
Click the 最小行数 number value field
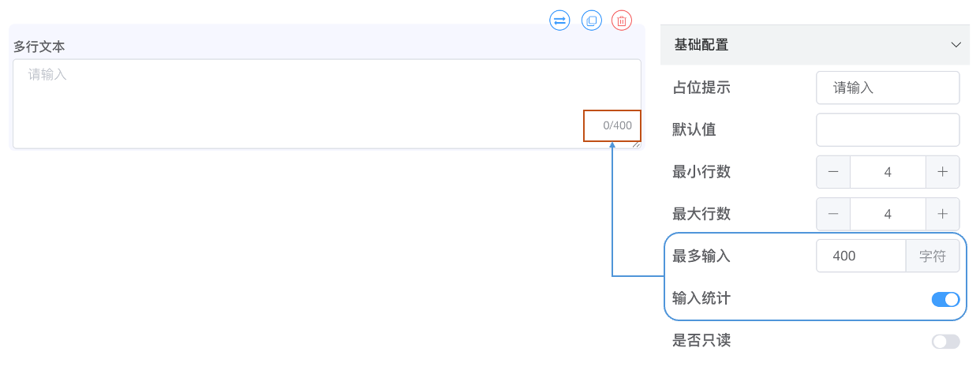[888, 171]
